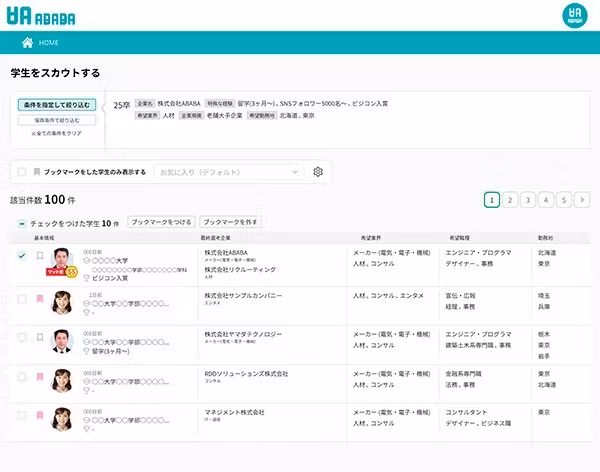This screenshot has height=472, width=600.
Task: Go to page 4
Action: (546, 200)
